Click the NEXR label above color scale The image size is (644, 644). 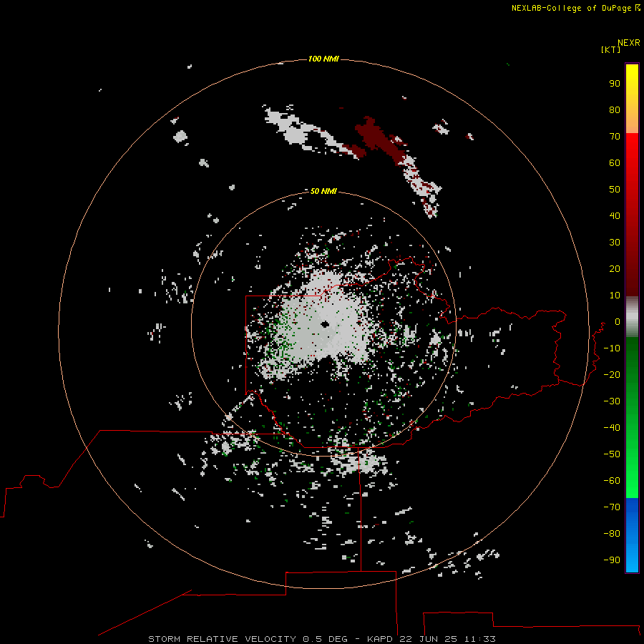(x=628, y=43)
